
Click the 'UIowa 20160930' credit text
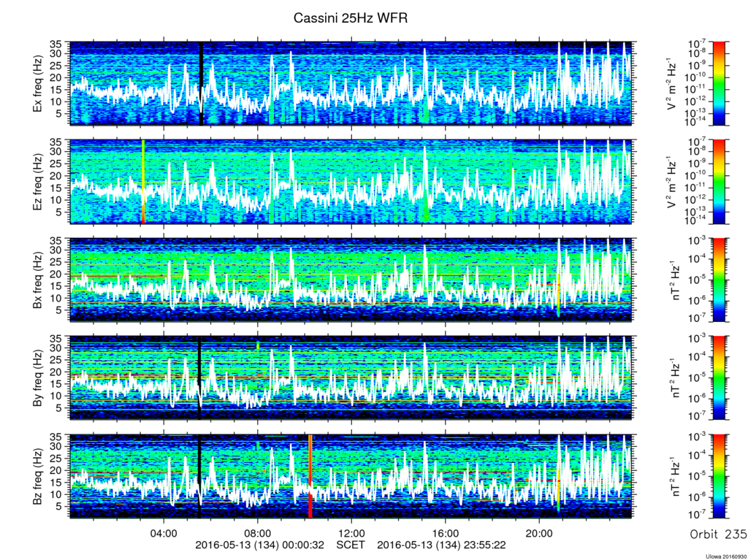726,556
